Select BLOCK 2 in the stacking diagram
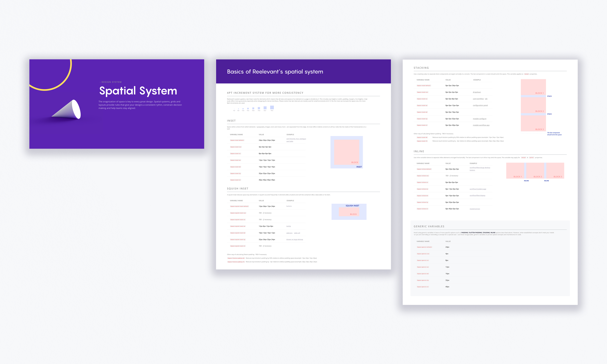Image resolution: width=607 pixels, height=364 pixels. coord(533,105)
